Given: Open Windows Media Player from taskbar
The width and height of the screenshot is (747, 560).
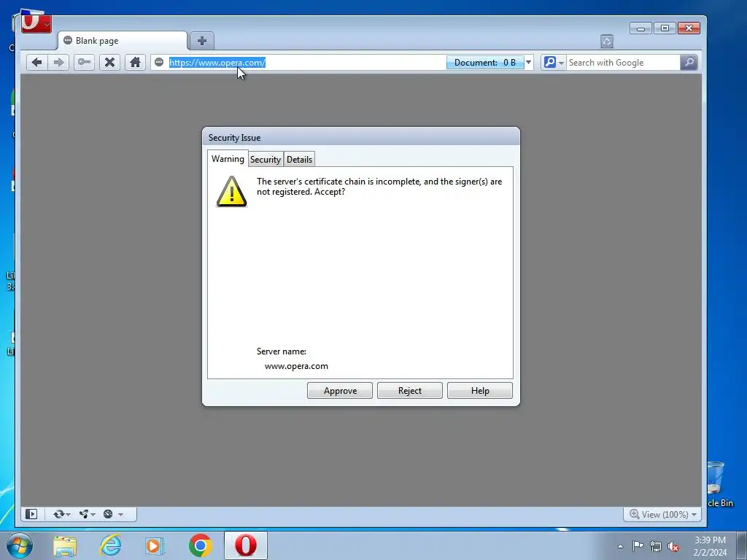Looking at the screenshot, I should tap(155, 545).
